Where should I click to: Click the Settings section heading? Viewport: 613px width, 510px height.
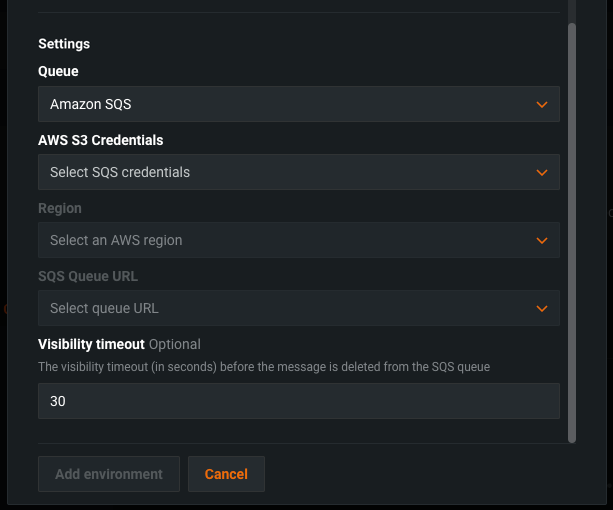64,44
